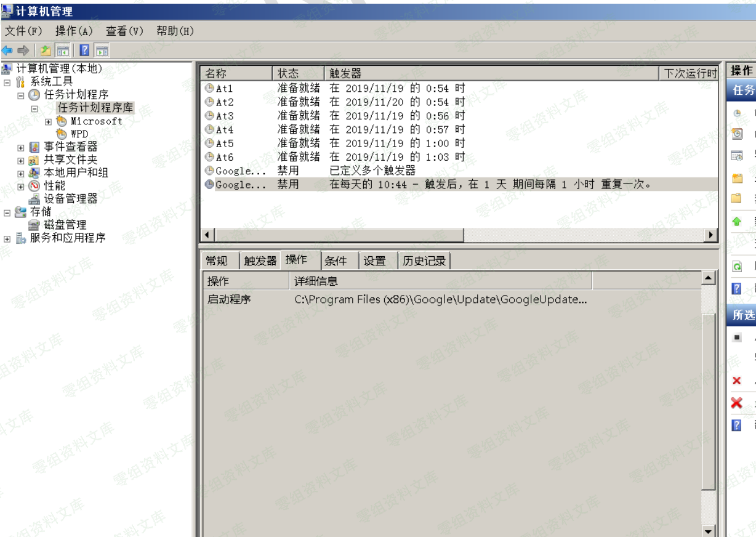Open the 查看(V) menu
Viewport: 756px width, 537px height.
tap(124, 31)
